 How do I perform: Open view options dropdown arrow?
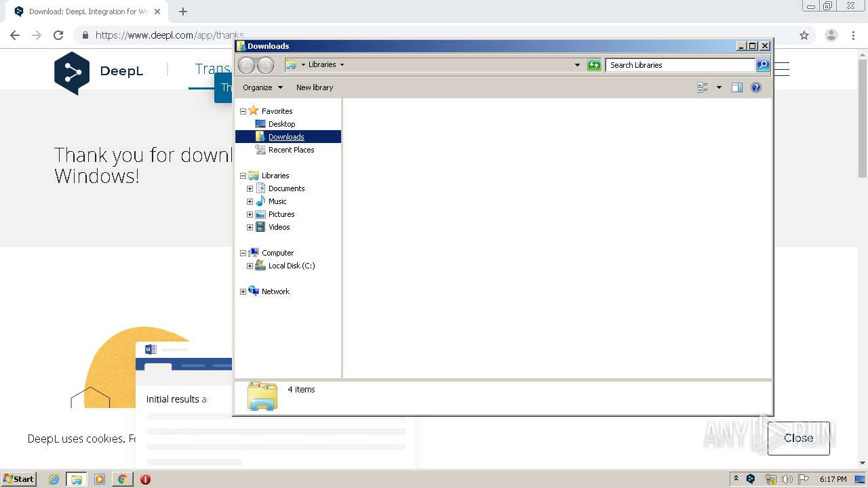click(x=719, y=87)
